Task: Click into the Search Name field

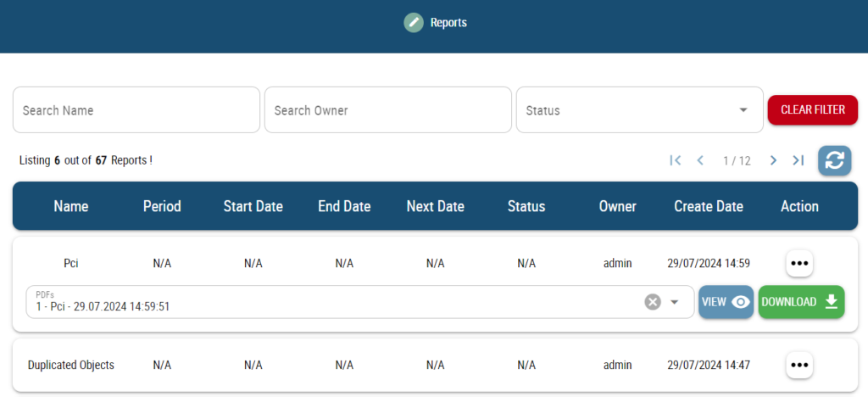Action: [136, 110]
